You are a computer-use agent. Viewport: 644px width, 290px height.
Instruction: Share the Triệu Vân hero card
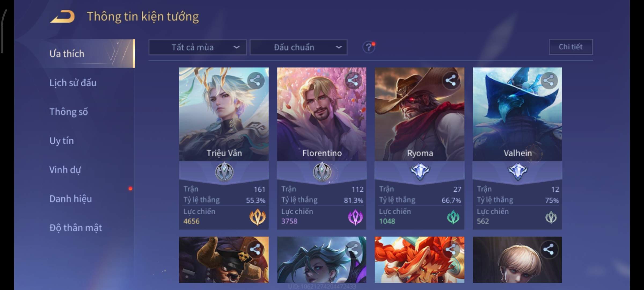(255, 80)
